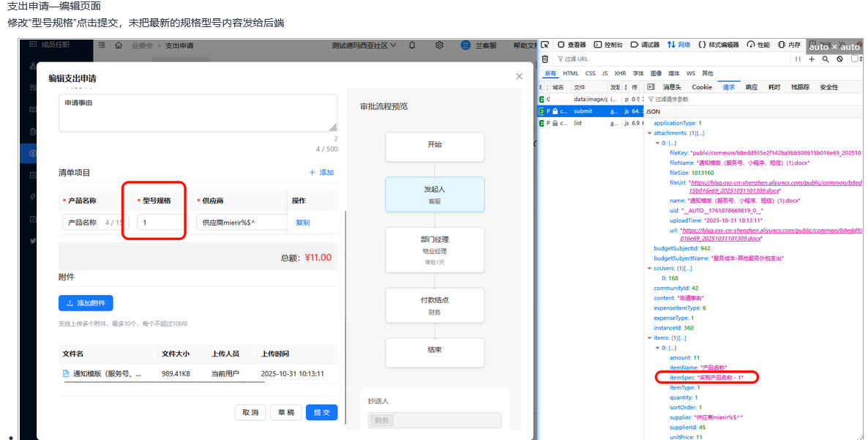The width and height of the screenshot is (868, 440).
Task: Click the blue 提交 submit button
Action: 321,412
